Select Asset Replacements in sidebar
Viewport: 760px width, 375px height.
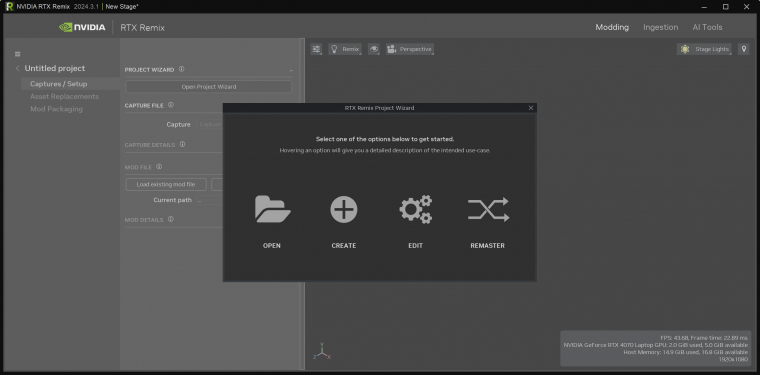click(x=64, y=96)
